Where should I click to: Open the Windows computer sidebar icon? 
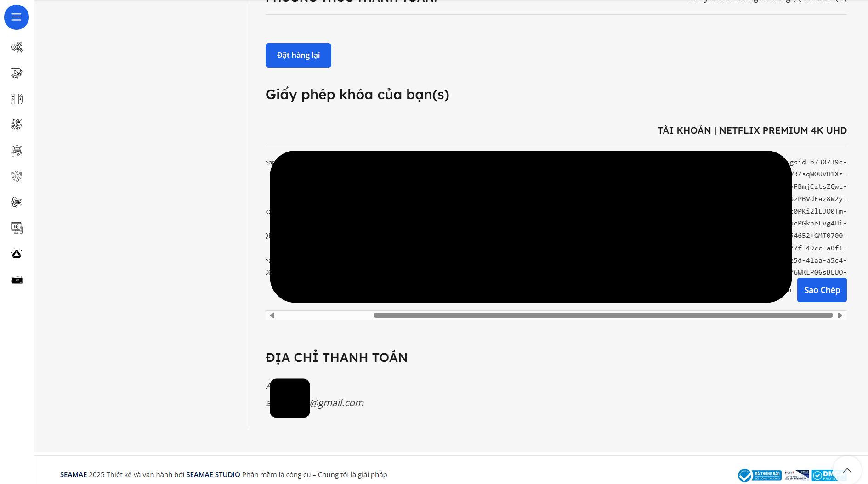coord(17,228)
